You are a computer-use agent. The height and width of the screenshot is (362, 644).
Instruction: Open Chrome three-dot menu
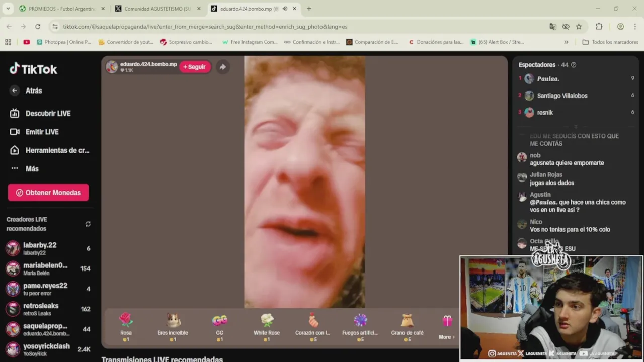635,27
